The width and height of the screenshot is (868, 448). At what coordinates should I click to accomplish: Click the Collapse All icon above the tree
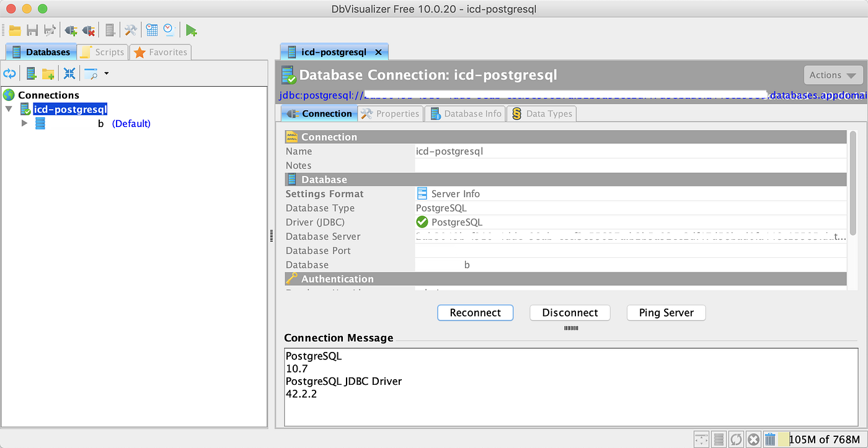69,73
